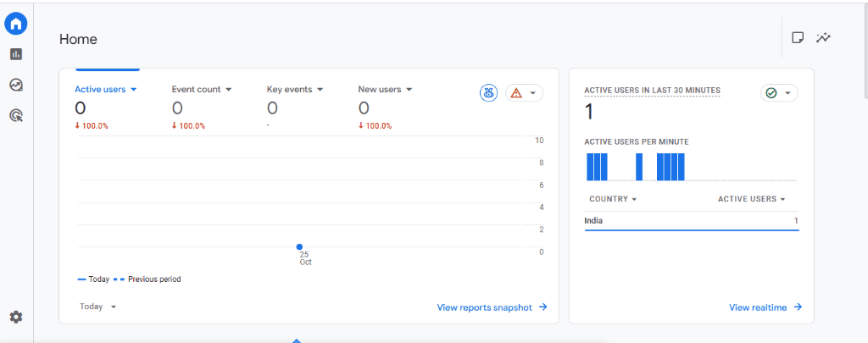The width and height of the screenshot is (868, 343).
Task: Open dropdown arrow beside warning triangle
Action: [x=532, y=93]
